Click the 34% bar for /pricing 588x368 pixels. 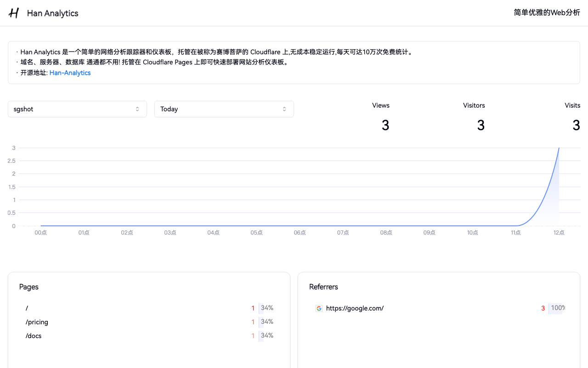267,322
